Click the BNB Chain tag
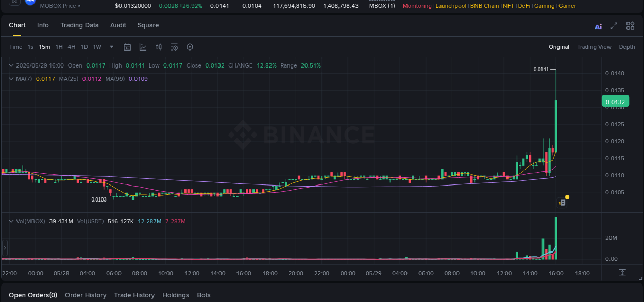This screenshot has height=302, width=644. tap(485, 6)
